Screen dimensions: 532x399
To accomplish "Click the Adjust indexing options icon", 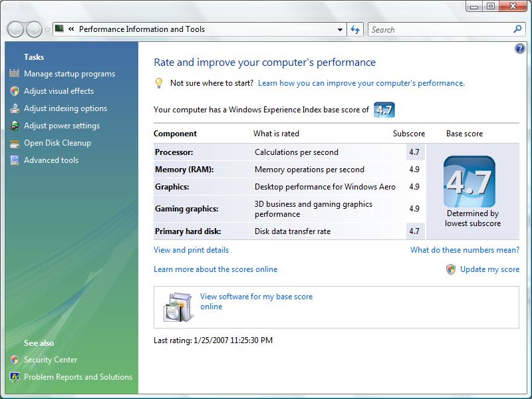I will (14, 108).
